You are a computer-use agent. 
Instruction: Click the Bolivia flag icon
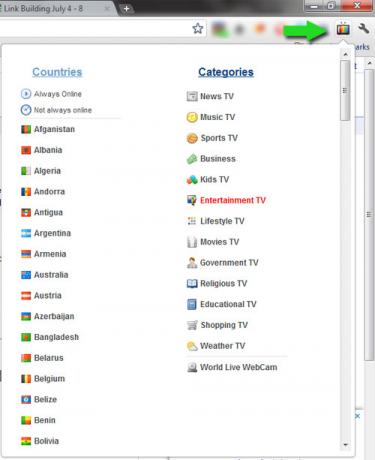pos(26,441)
